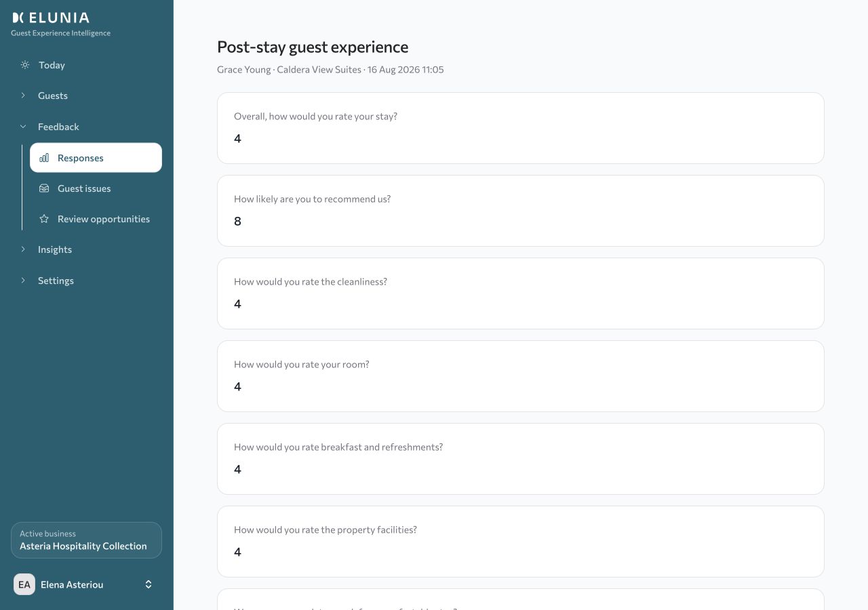Go to the Today page
The image size is (868, 610).
(52, 65)
